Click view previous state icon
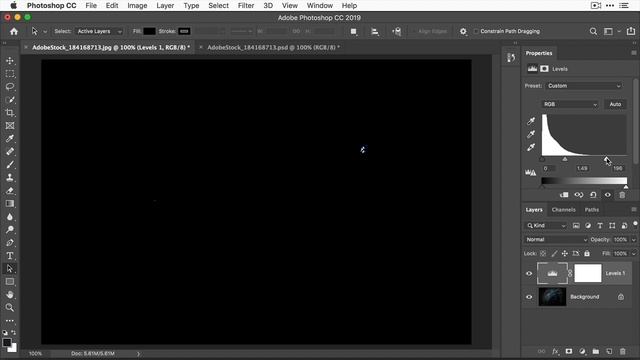The image size is (640, 360). 579,195
